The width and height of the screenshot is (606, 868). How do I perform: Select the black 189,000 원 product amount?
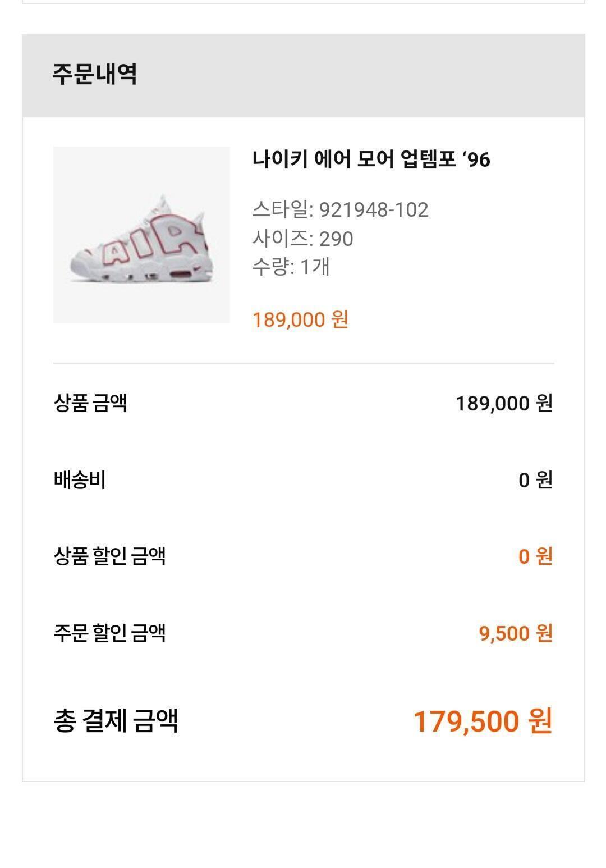(x=504, y=403)
